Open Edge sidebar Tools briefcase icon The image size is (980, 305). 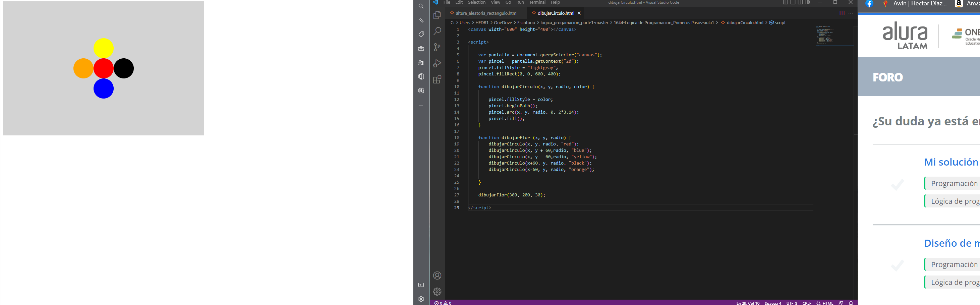point(421,48)
